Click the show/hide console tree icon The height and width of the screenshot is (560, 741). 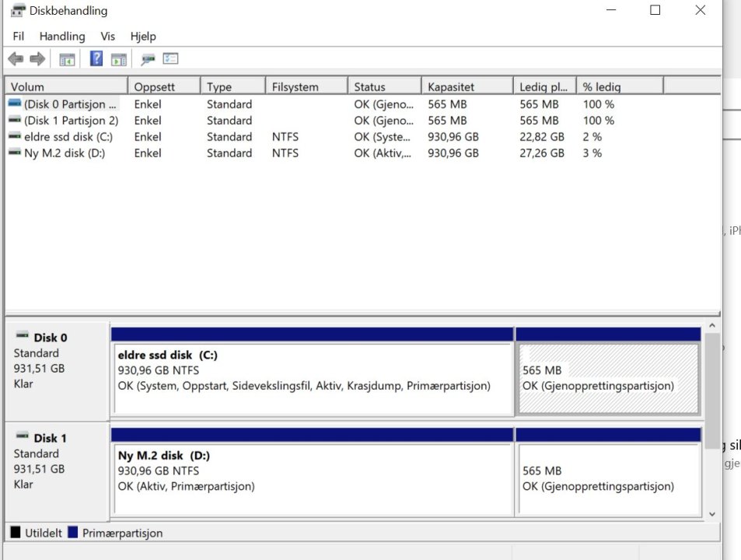[x=68, y=59]
